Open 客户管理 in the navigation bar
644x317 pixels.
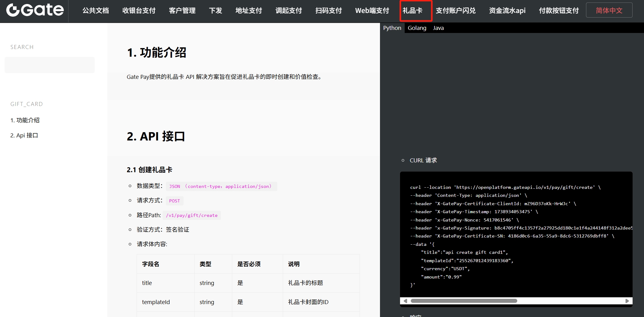click(x=182, y=11)
